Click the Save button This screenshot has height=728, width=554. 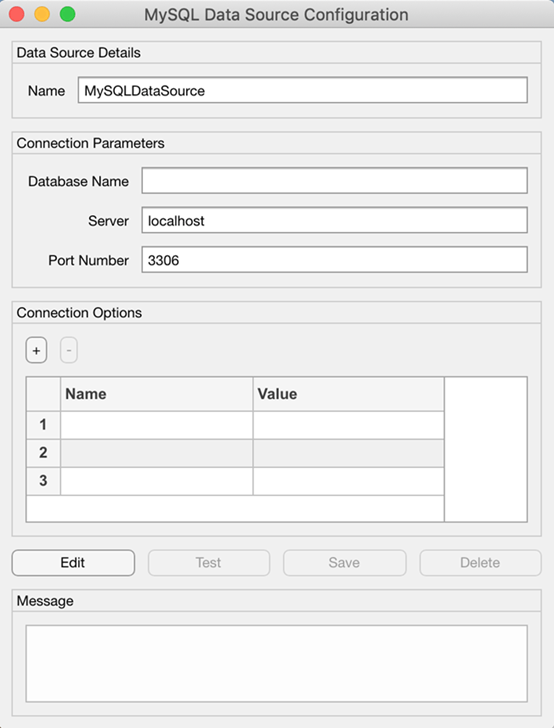[345, 563]
